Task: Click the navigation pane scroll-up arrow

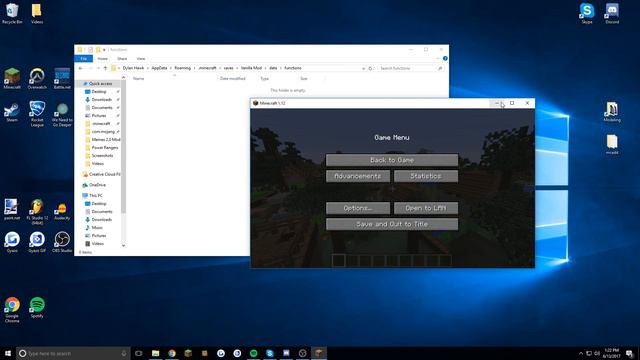Action: pyautogui.click(x=123, y=78)
